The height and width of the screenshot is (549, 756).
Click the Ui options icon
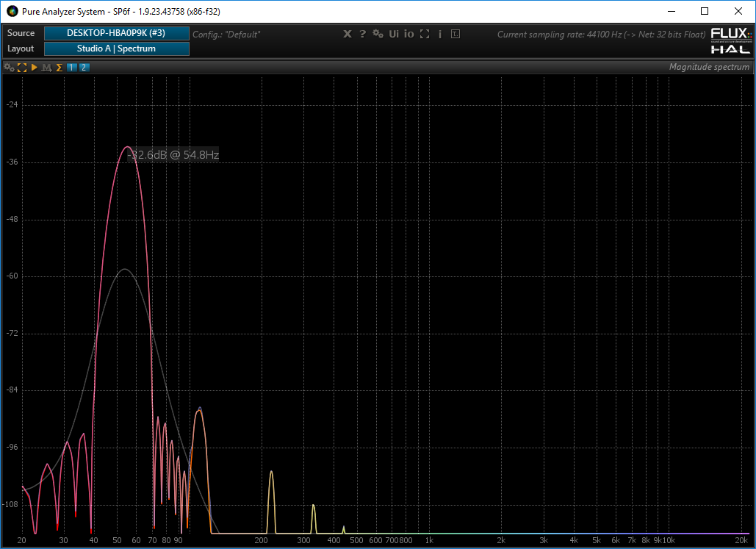[394, 35]
